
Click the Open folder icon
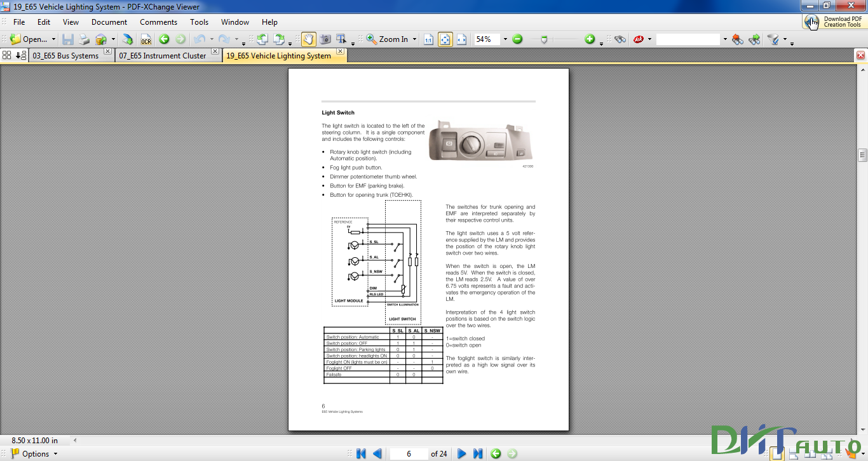(x=15, y=39)
